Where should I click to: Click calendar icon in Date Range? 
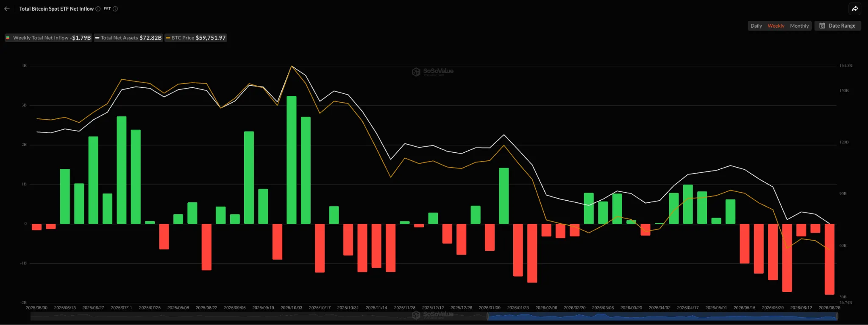[x=822, y=26]
